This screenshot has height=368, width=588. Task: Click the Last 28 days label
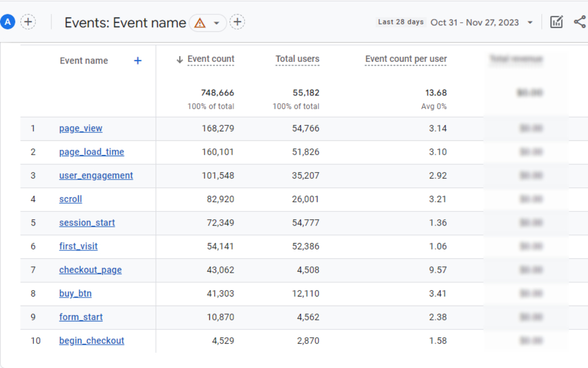click(400, 22)
